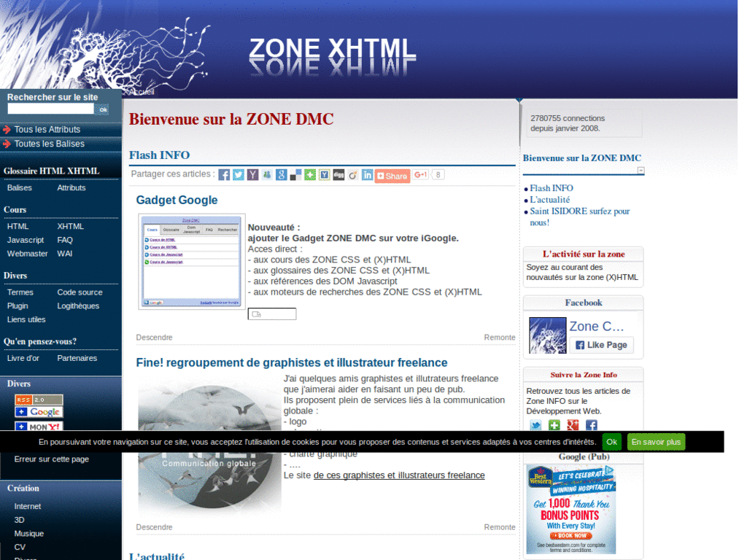Open the Internet link under Création
Image resolution: width=747 pixels, height=560 pixels.
pyautogui.click(x=28, y=506)
